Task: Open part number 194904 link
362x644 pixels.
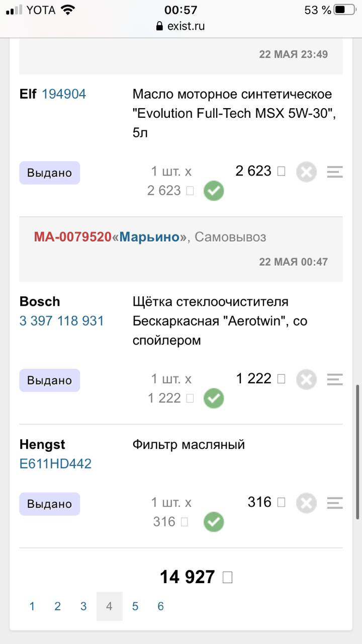Action: 64,94
